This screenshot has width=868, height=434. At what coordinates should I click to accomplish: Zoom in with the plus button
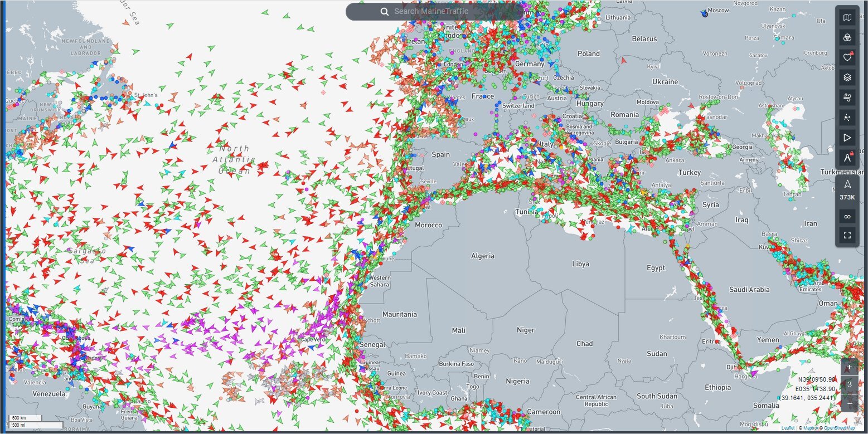849,367
